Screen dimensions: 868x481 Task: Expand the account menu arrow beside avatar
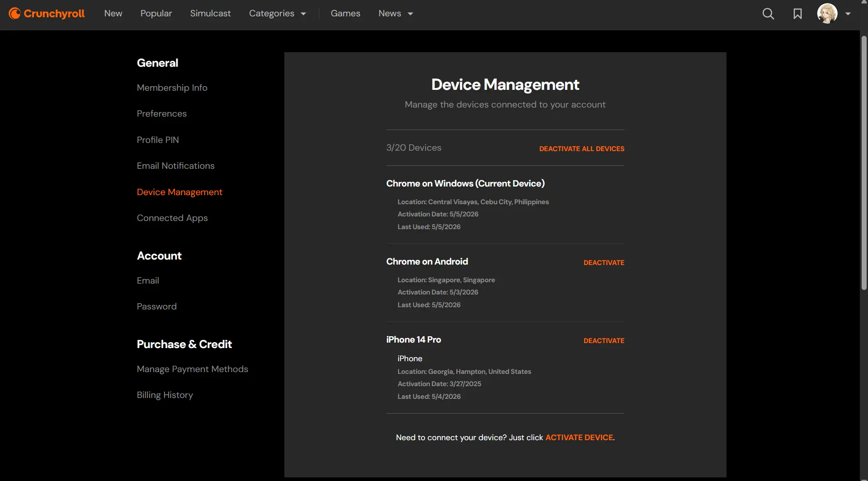coord(848,14)
